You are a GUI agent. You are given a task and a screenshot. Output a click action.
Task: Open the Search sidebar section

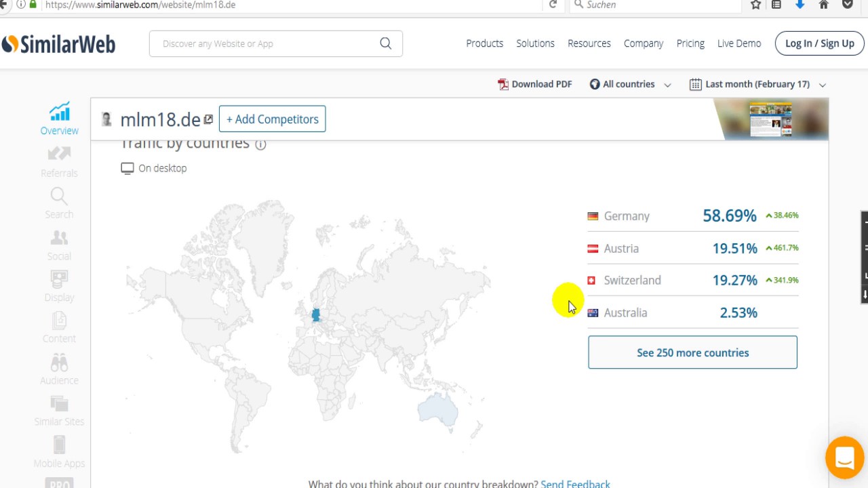tap(59, 203)
